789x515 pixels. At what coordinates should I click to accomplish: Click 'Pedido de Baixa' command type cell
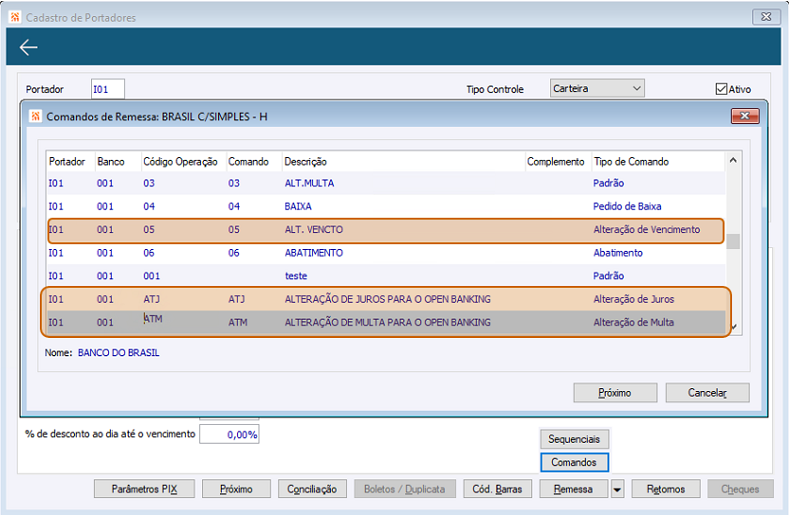(x=627, y=206)
